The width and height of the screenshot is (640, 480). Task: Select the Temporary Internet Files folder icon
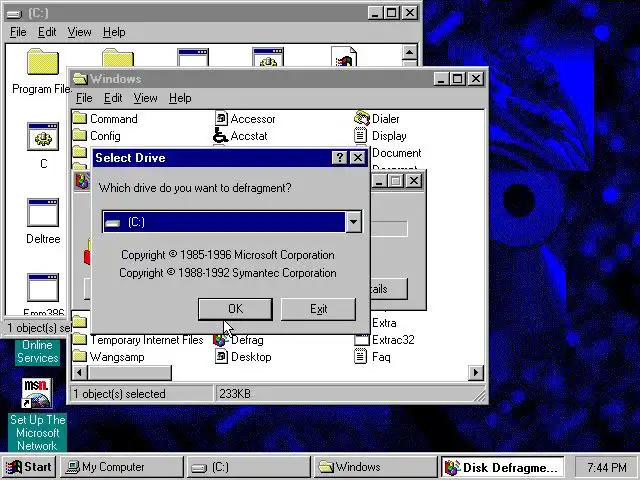pyautogui.click(x=80, y=340)
